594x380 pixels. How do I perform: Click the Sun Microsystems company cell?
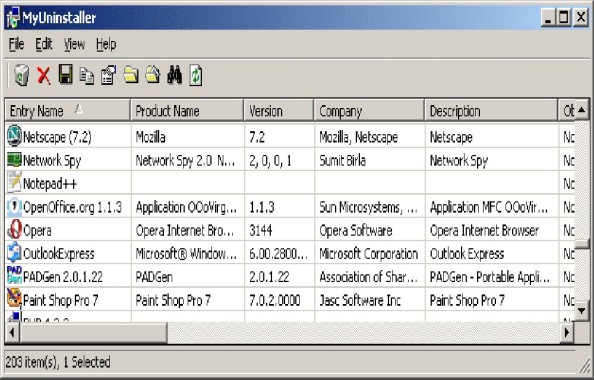(x=368, y=207)
